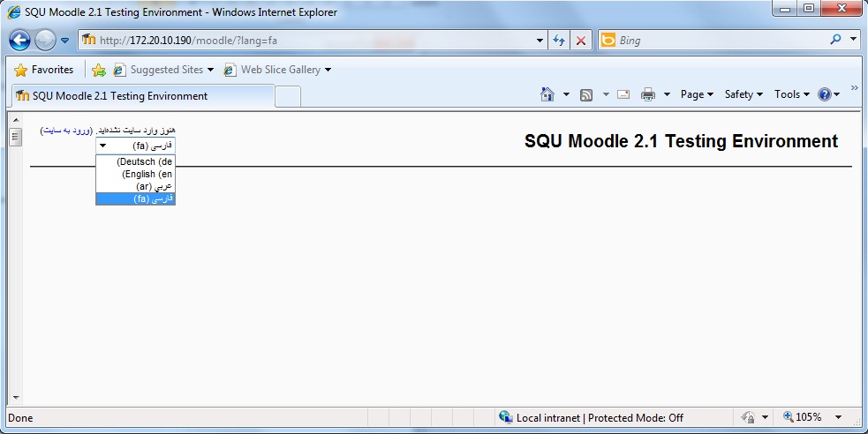The width and height of the screenshot is (868, 434).
Task: Open the Safety menu
Action: tap(744, 94)
